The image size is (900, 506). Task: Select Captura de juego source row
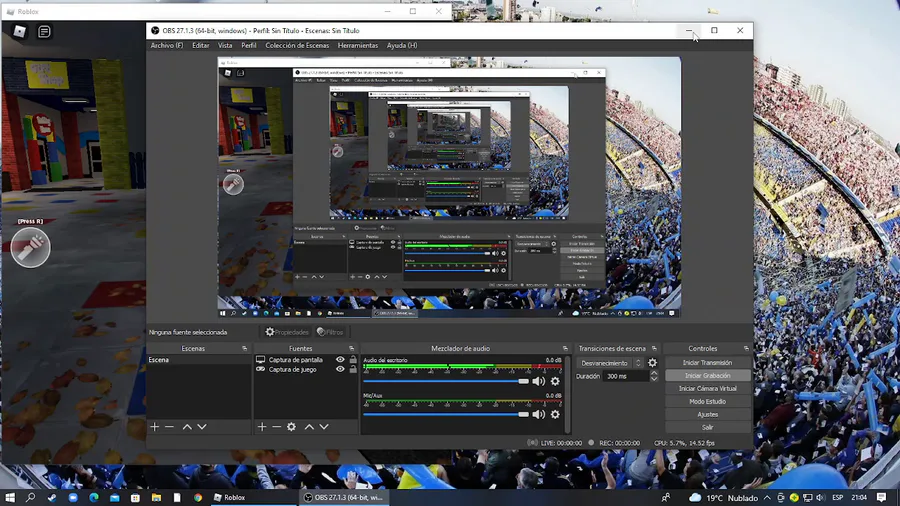point(292,369)
